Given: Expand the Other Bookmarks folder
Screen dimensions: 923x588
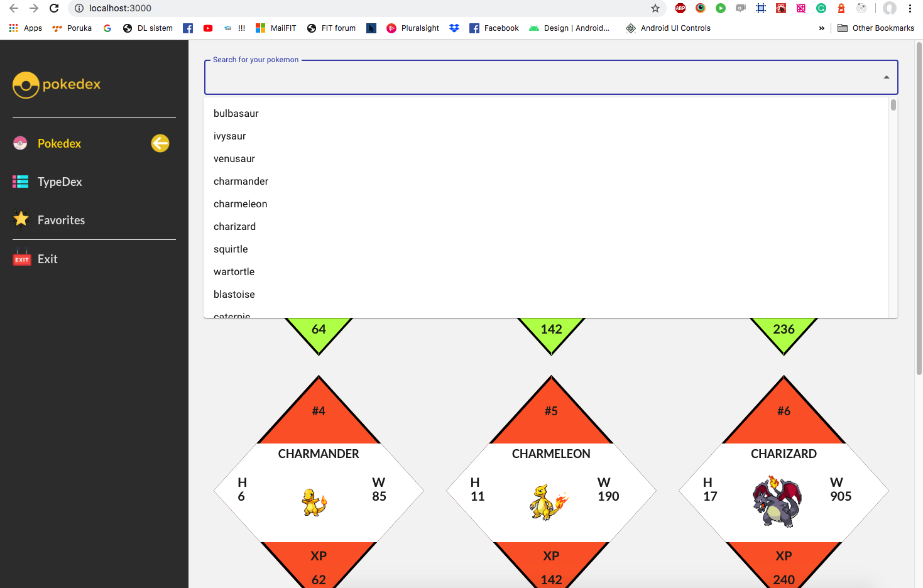Looking at the screenshot, I should click(x=875, y=28).
